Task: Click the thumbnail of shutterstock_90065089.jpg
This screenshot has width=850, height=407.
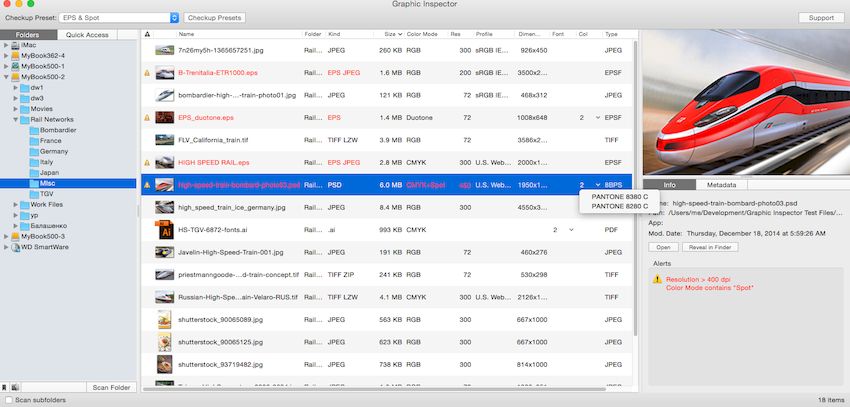Action: (164, 320)
